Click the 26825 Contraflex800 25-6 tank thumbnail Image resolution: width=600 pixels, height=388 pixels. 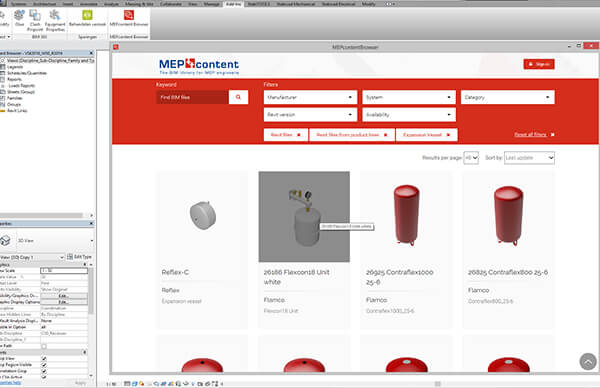click(x=508, y=216)
